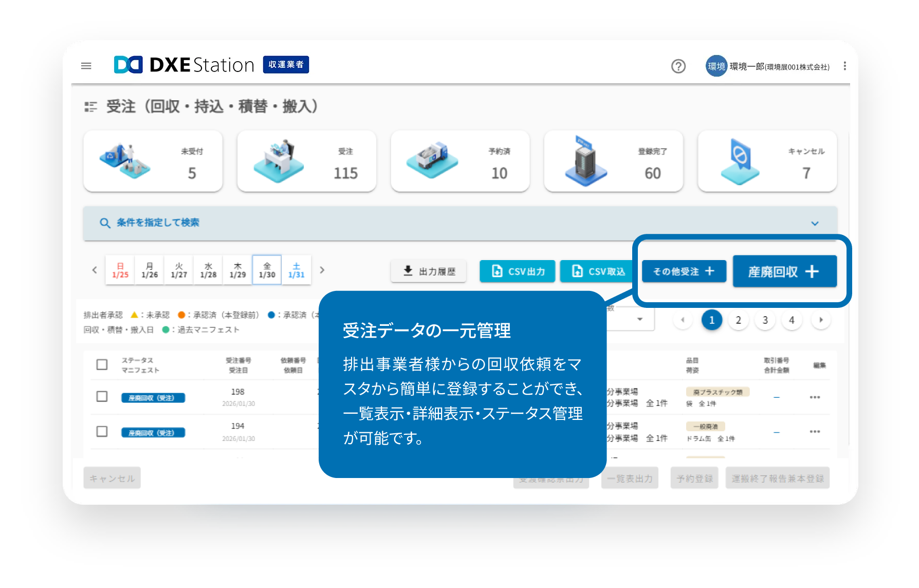Click the 環境 user avatar icon
Viewport: 919px width, 588px height.
point(716,66)
